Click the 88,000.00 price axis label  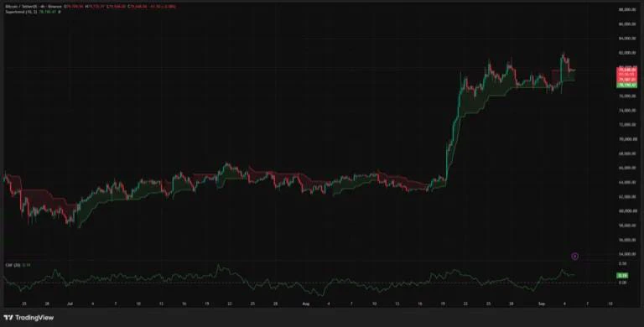pyautogui.click(x=628, y=9)
